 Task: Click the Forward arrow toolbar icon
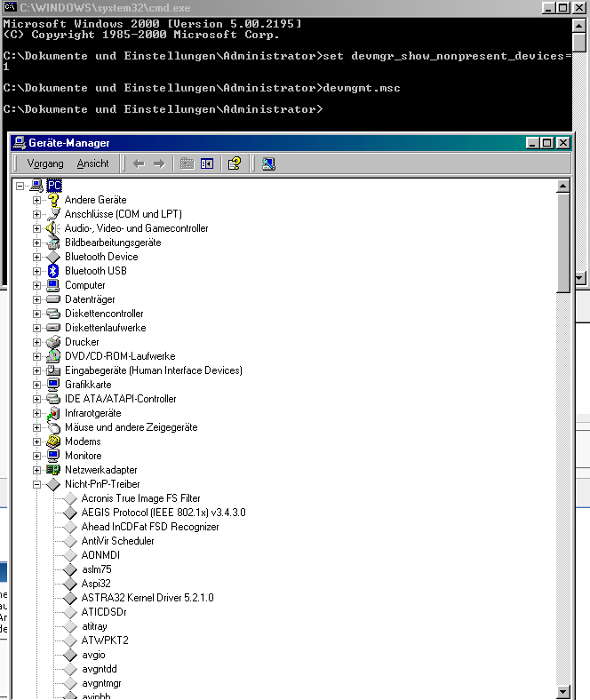pyautogui.click(x=159, y=163)
